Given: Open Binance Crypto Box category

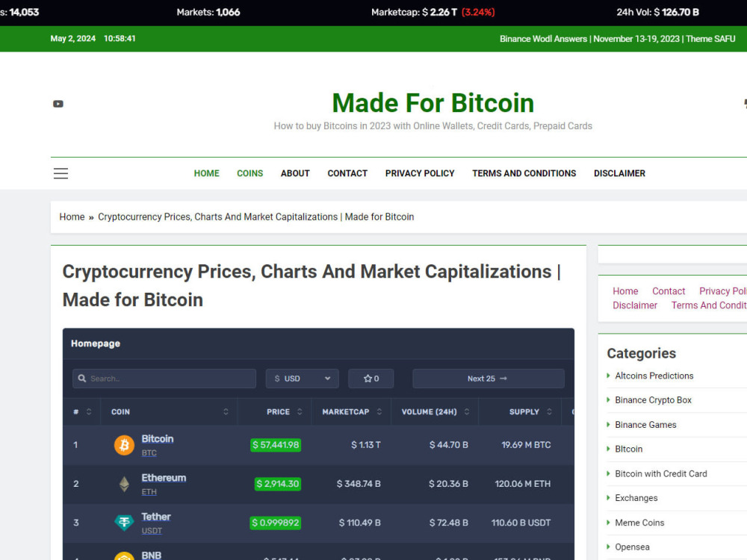Looking at the screenshot, I should (653, 400).
